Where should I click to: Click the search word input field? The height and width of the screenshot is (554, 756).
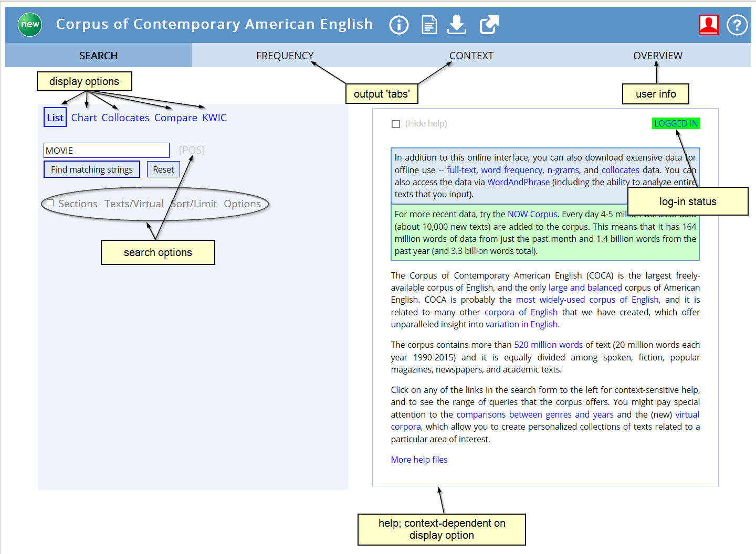106,151
